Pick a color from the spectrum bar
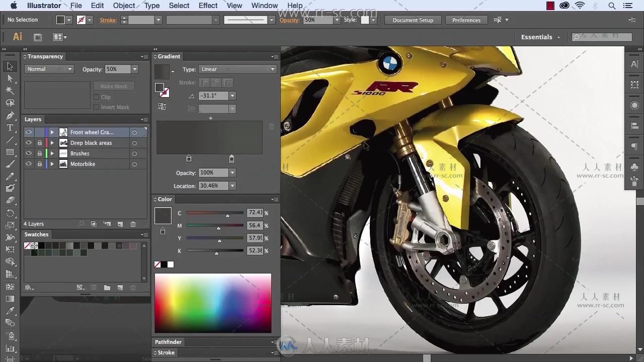This screenshot has height=362, width=644. click(x=213, y=303)
